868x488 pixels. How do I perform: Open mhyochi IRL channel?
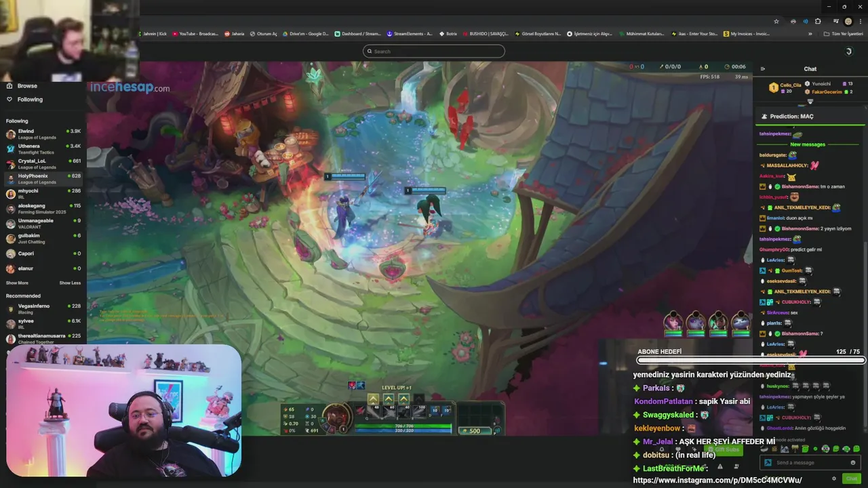coord(43,194)
